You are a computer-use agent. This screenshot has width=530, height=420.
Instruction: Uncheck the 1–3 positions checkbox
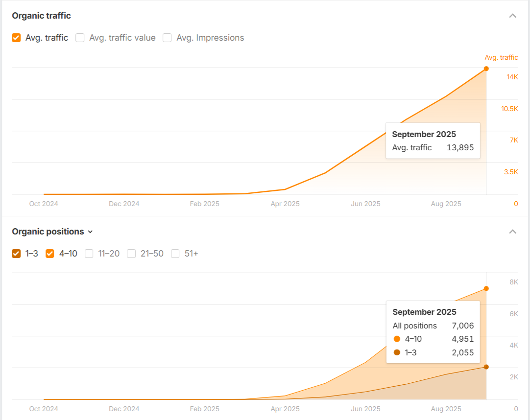pos(16,254)
